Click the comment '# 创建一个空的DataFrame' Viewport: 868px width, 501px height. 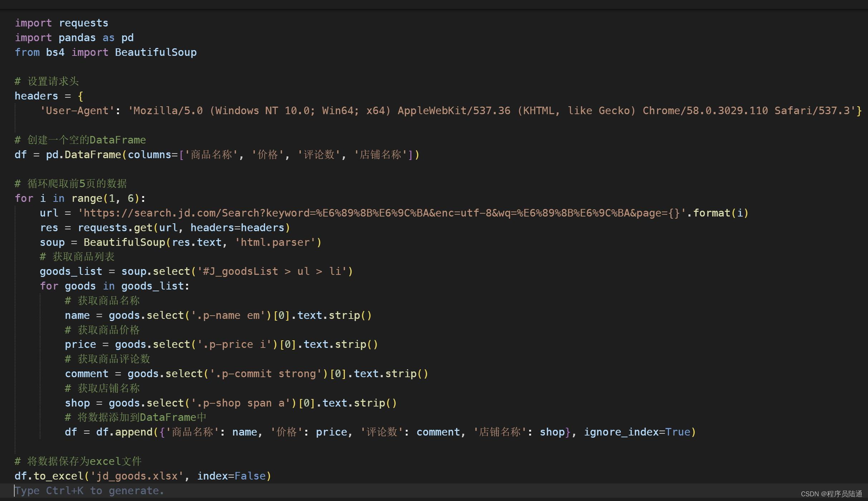point(80,140)
